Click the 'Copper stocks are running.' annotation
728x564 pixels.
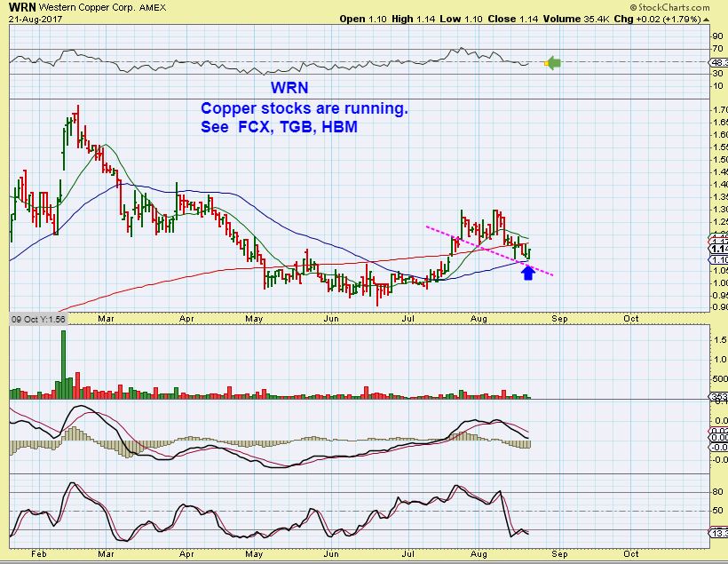(x=305, y=108)
